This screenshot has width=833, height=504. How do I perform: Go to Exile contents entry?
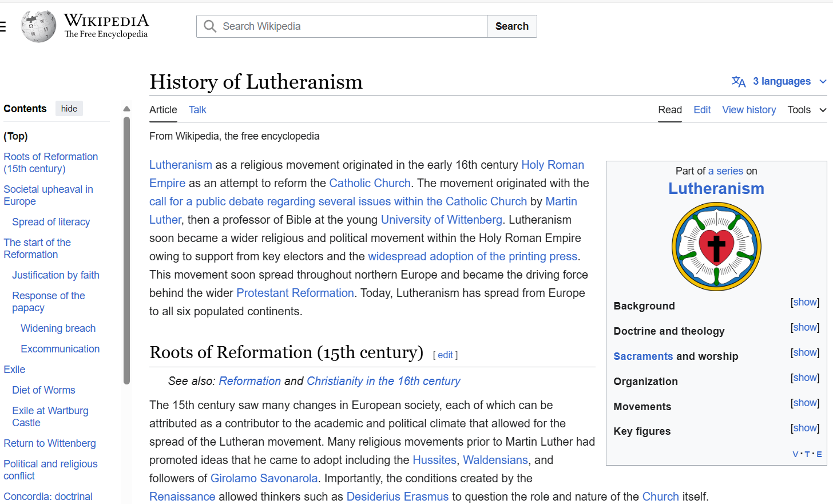pyautogui.click(x=14, y=370)
